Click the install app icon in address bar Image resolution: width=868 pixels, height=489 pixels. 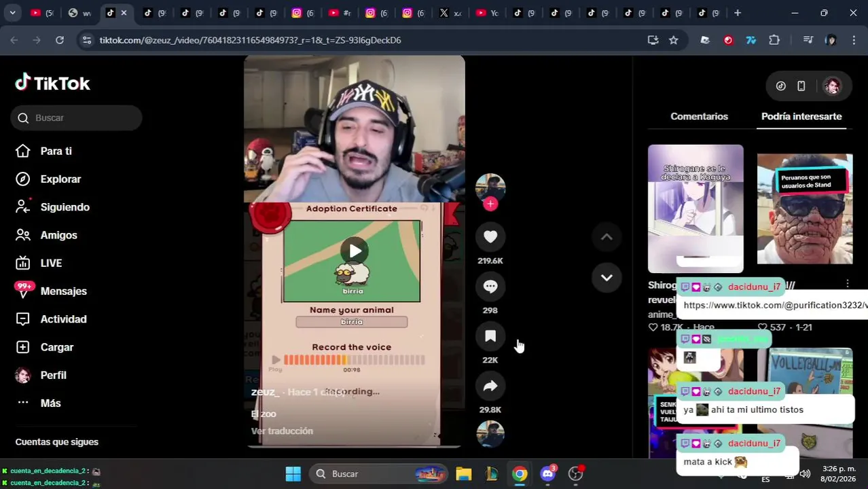tap(653, 40)
